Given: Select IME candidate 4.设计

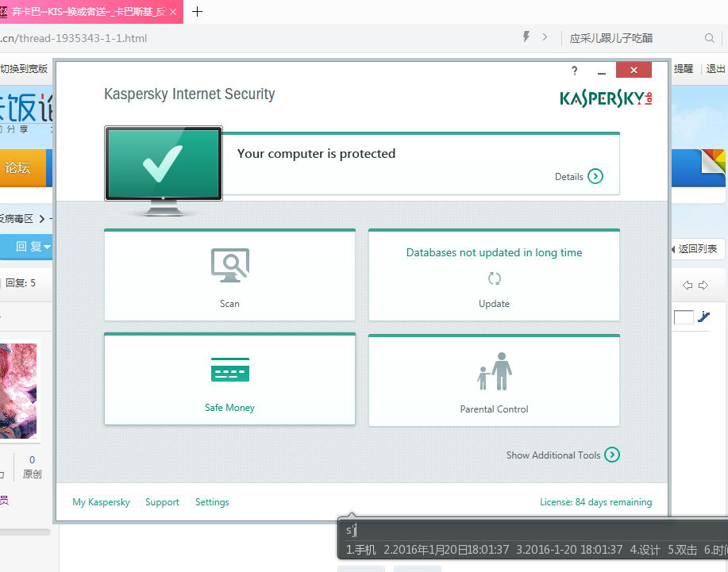Looking at the screenshot, I should [645, 550].
